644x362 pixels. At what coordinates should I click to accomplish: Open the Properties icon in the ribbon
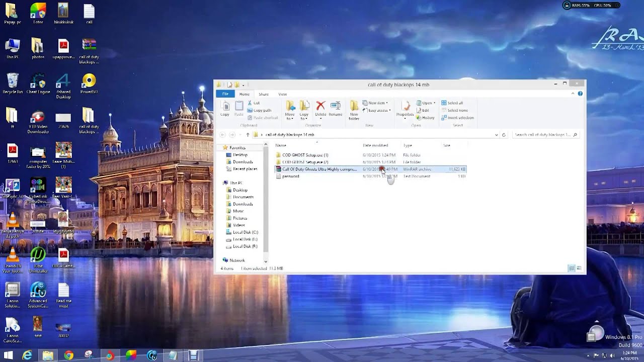click(405, 109)
